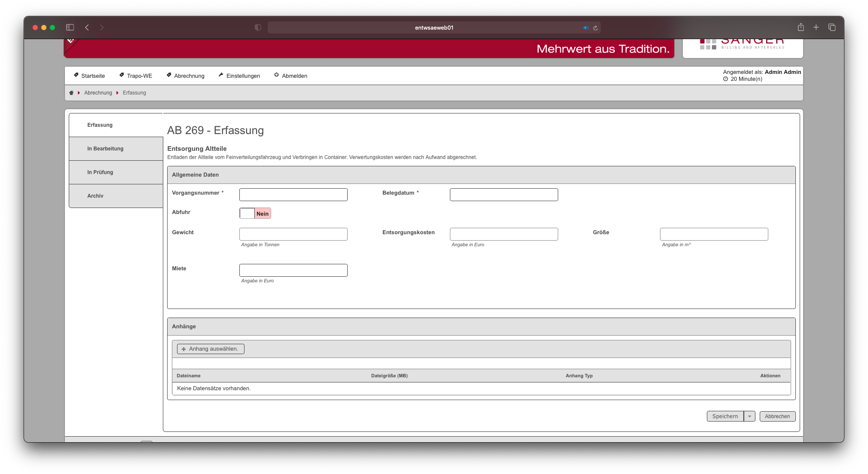
Task: Click Erfassung breadcrumb link
Action: point(134,93)
